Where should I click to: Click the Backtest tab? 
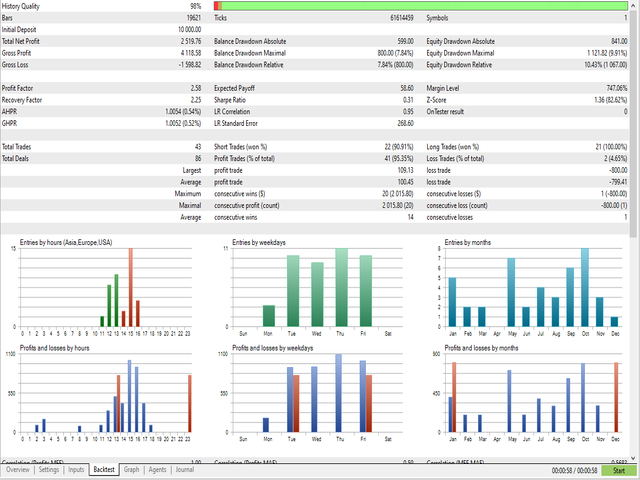pyautogui.click(x=104, y=469)
